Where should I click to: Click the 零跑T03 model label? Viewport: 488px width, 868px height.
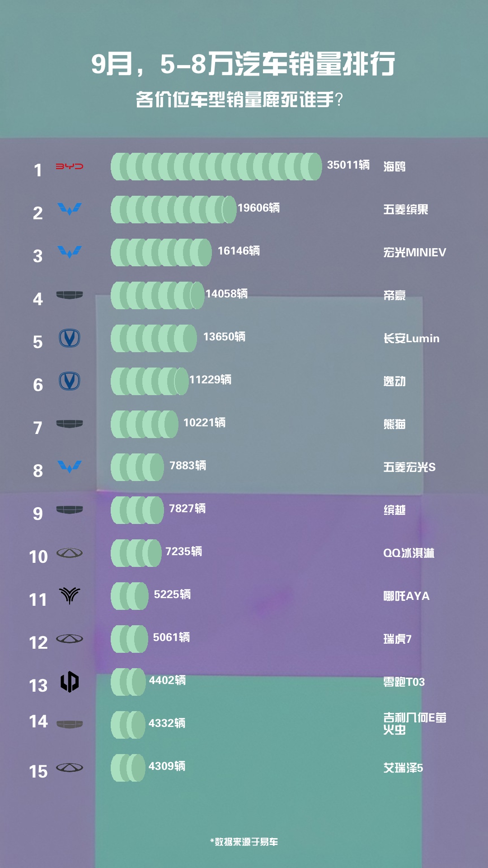coord(404,682)
